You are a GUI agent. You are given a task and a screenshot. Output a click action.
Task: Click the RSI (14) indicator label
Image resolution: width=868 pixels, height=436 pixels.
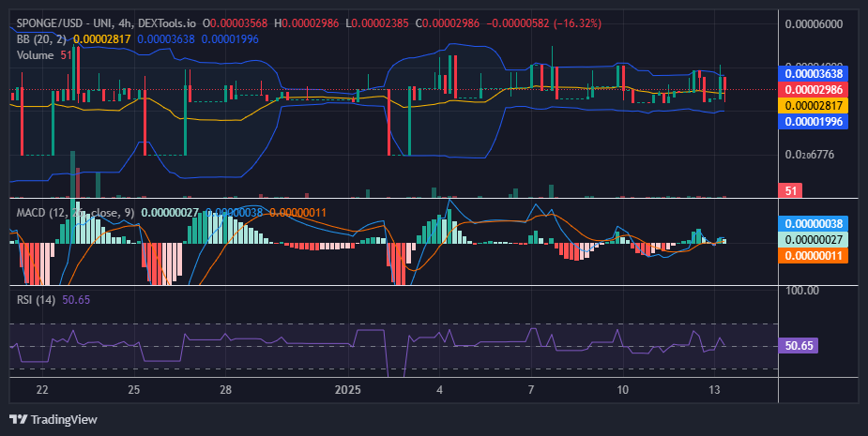click(36, 300)
